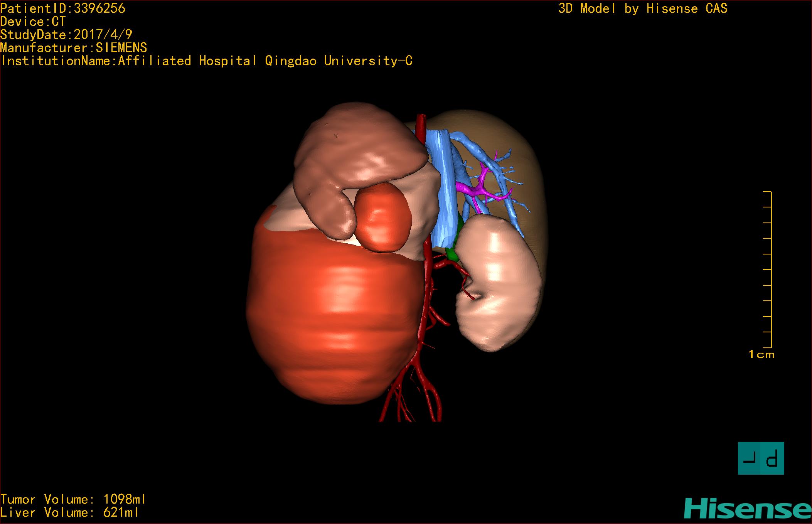The width and height of the screenshot is (812, 524).
Task: Click the teal orientation cube L face
Action: (749, 458)
